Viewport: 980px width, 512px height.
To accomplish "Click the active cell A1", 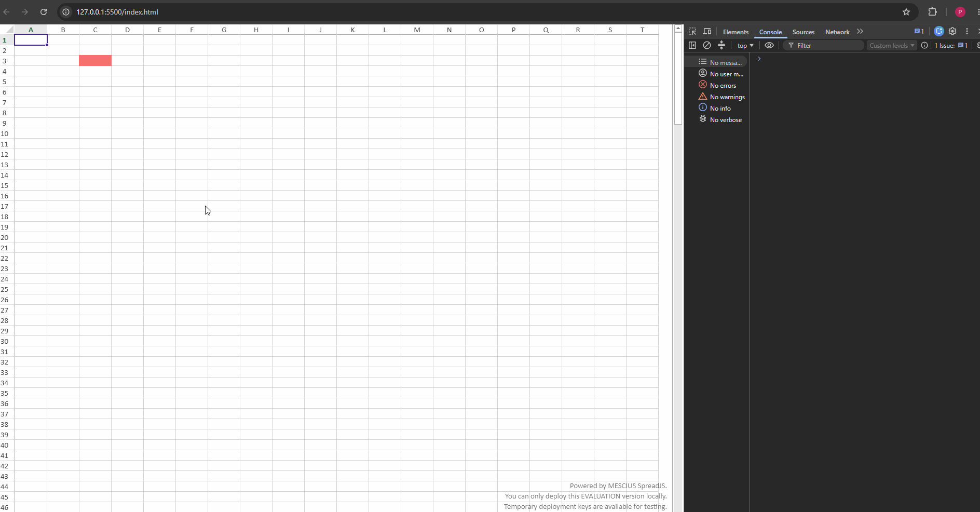I will pos(31,40).
